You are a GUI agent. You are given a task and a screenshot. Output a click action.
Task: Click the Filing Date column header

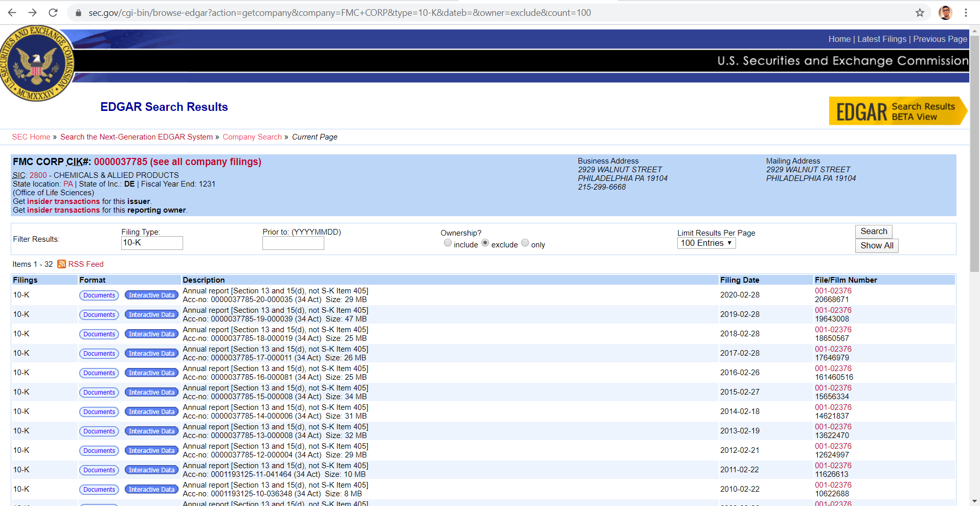click(x=740, y=280)
